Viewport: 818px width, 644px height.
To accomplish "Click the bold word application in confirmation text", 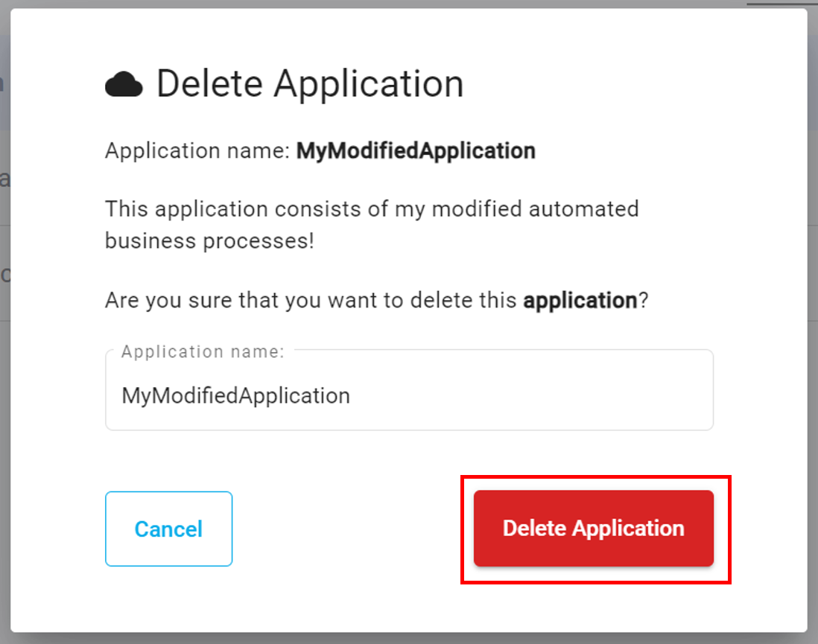I will [580, 300].
